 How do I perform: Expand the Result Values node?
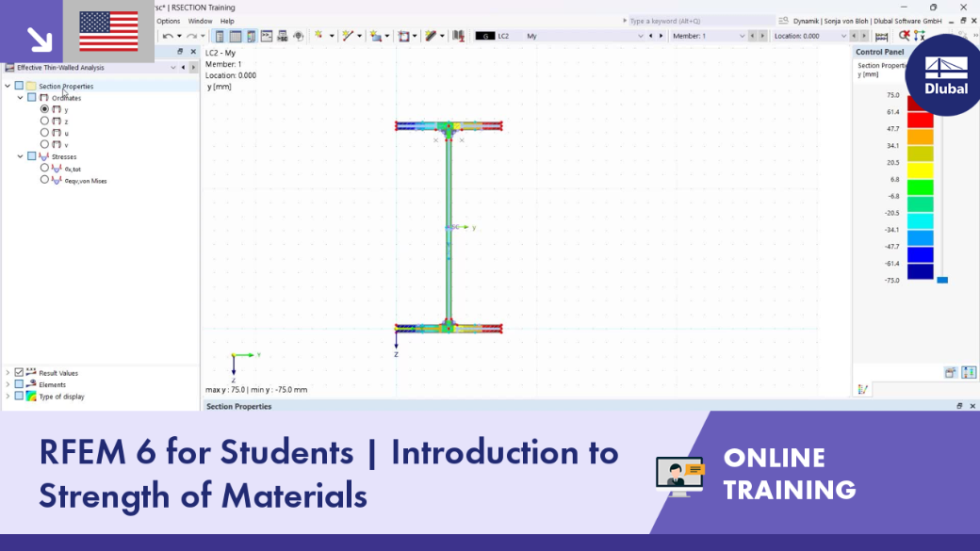point(8,372)
